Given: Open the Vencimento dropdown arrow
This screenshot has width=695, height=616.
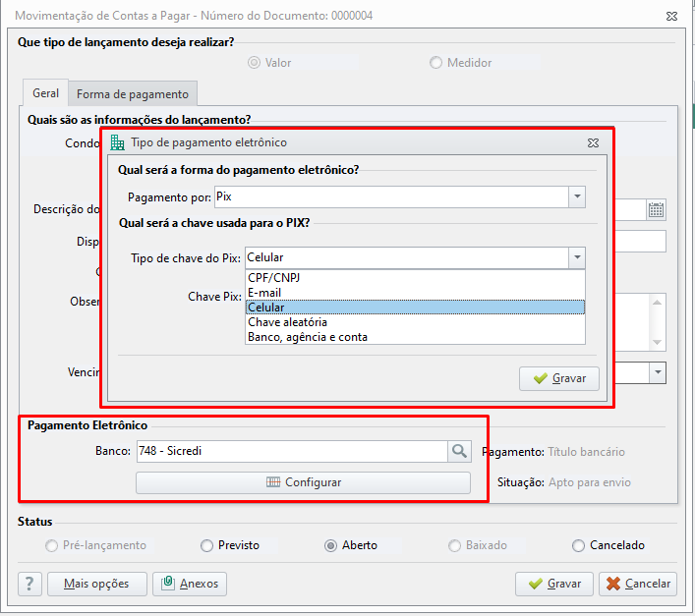Looking at the screenshot, I should pyautogui.click(x=658, y=373).
